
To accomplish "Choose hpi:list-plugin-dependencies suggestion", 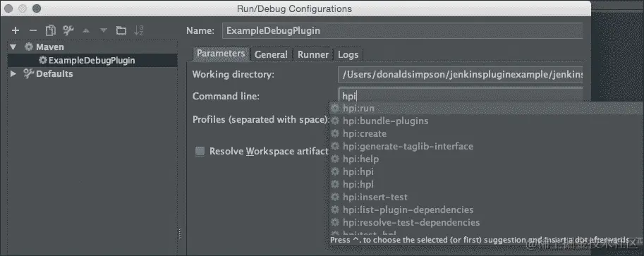I will tap(487, 210).
